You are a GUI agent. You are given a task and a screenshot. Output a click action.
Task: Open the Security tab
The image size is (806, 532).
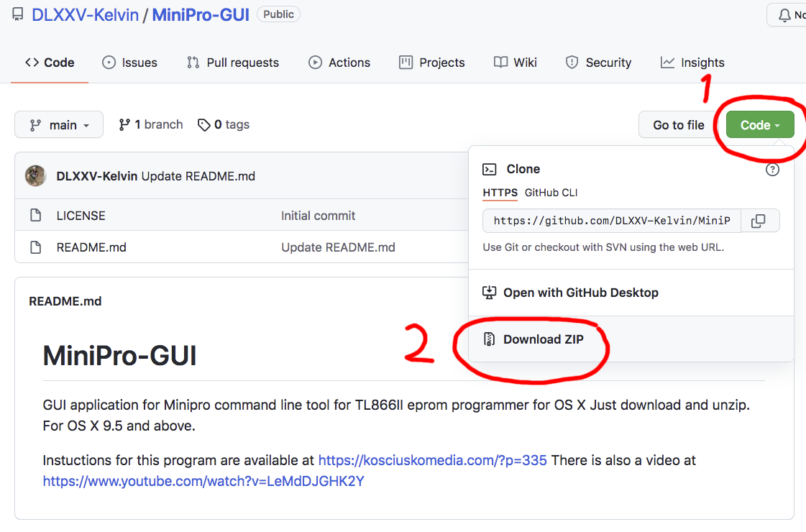coord(598,63)
